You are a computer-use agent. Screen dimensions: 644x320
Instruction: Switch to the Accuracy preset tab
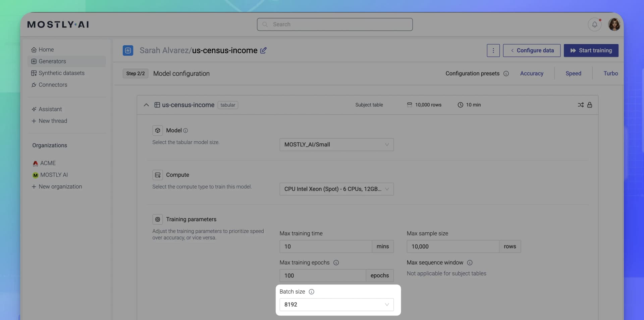click(x=532, y=73)
